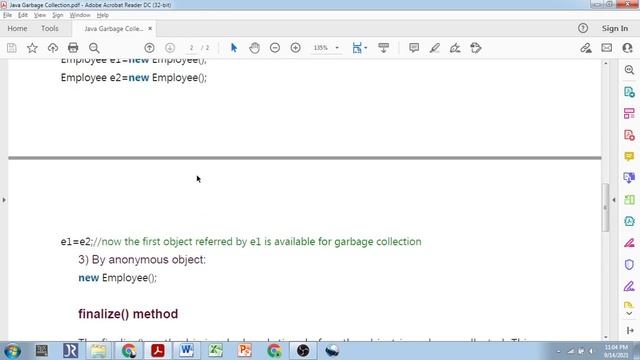Switch to the Tools tab
The height and width of the screenshot is (360, 640).
50,28
